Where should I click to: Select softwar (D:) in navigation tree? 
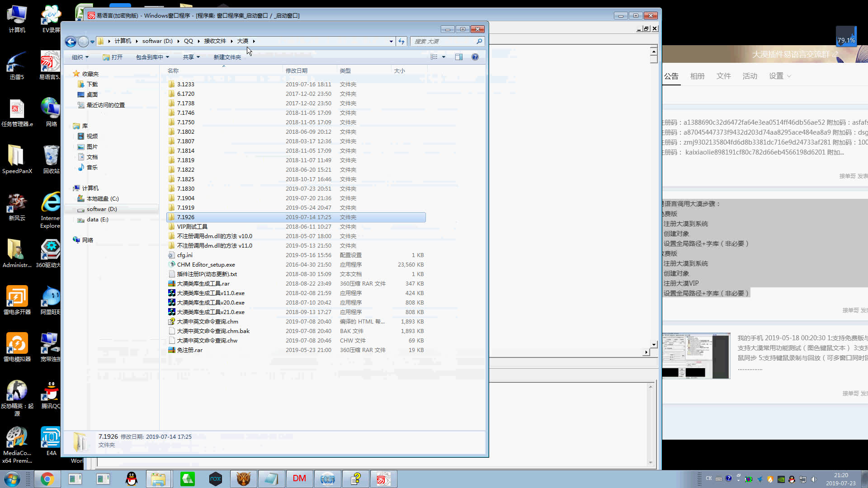[x=102, y=209]
